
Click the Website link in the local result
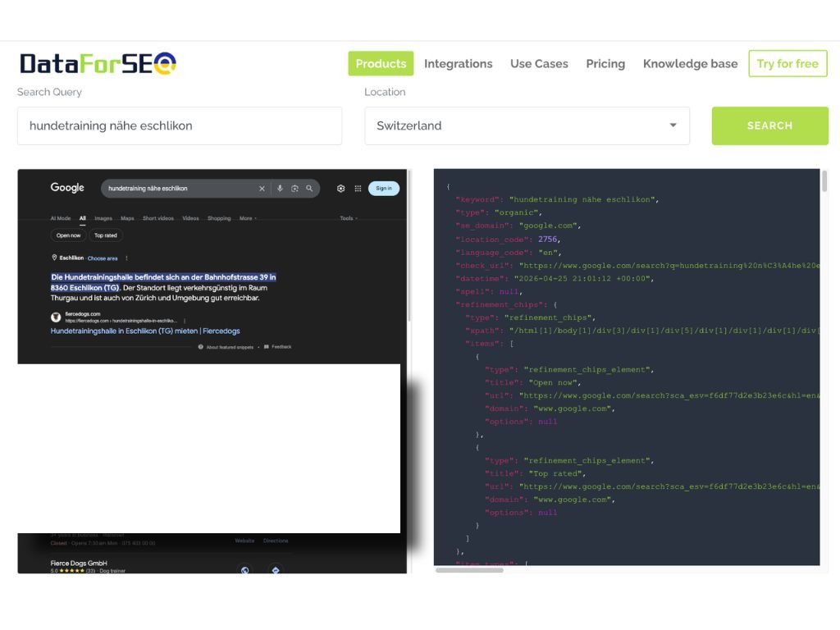244,541
